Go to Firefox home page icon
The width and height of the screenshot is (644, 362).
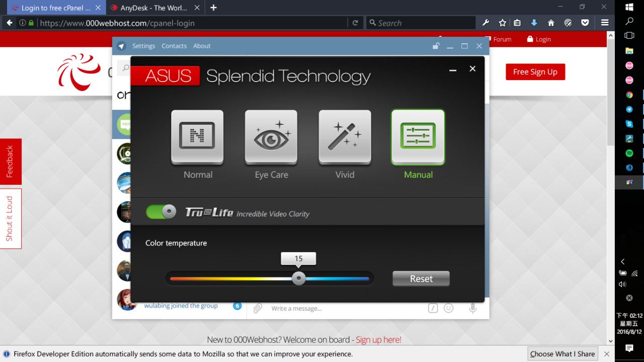click(551, 23)
